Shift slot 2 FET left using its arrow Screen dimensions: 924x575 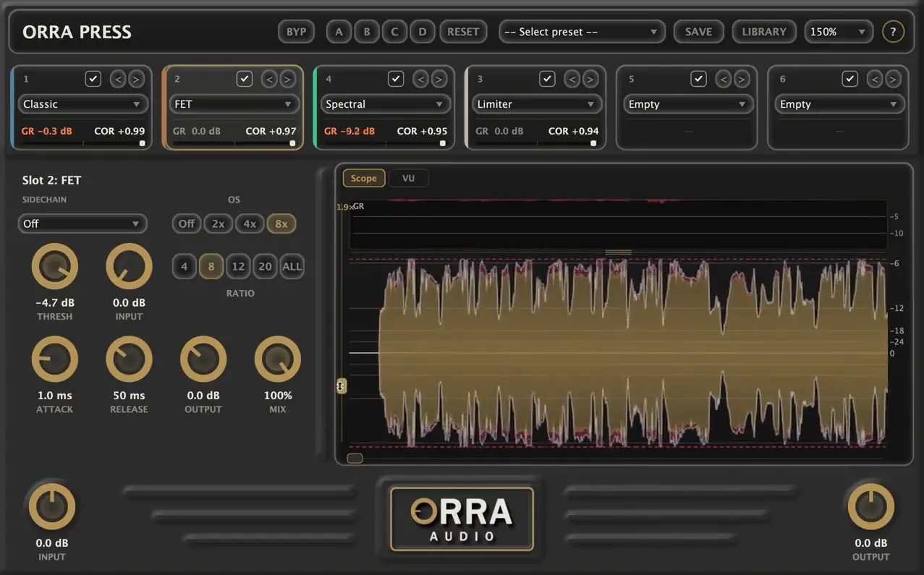click(269, 79)
